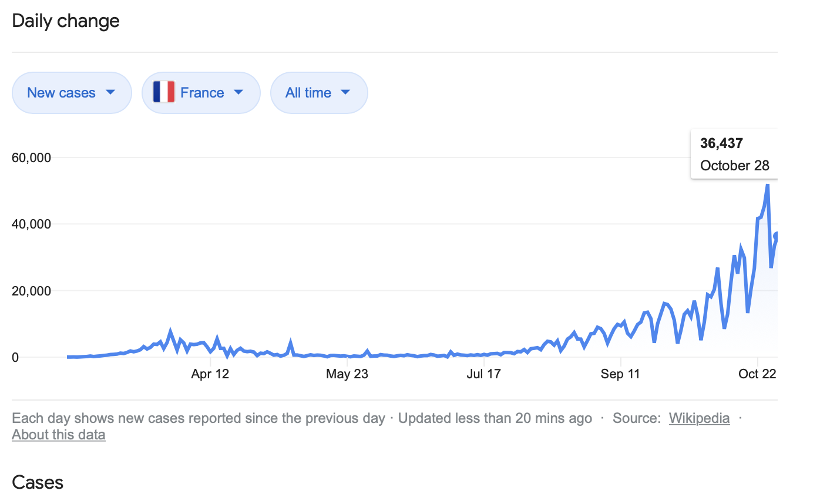820x504 pixels.
Task: Click the May 23 axis label
Action: (347, 374)
